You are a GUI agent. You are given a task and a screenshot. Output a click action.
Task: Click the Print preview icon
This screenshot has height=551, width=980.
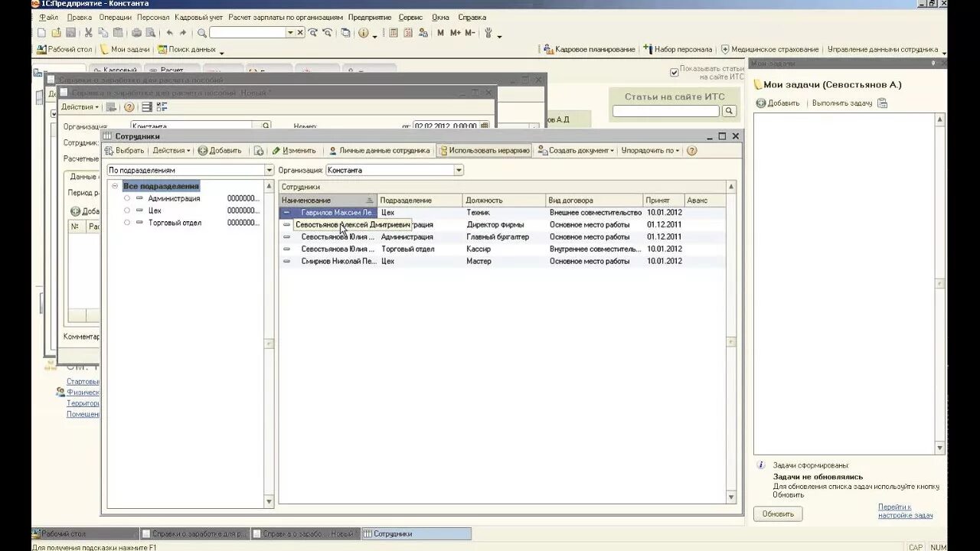150,33
